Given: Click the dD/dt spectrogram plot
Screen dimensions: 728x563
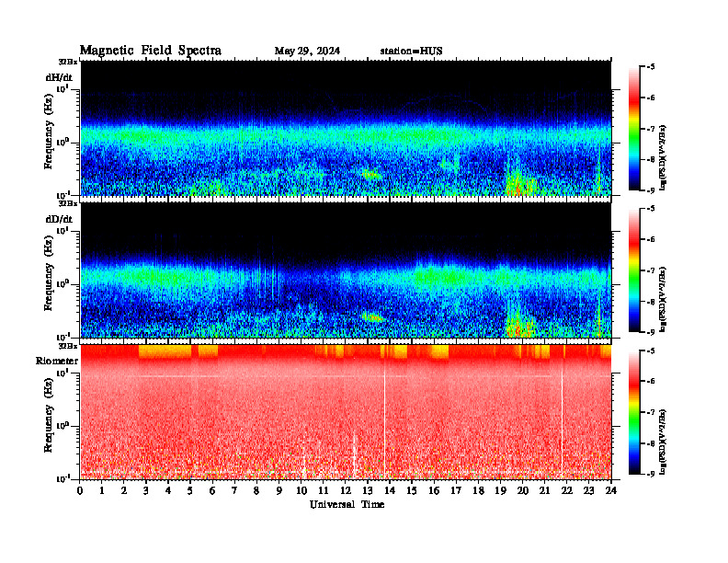Looking at the screenshot, I should tap(346, 270).
